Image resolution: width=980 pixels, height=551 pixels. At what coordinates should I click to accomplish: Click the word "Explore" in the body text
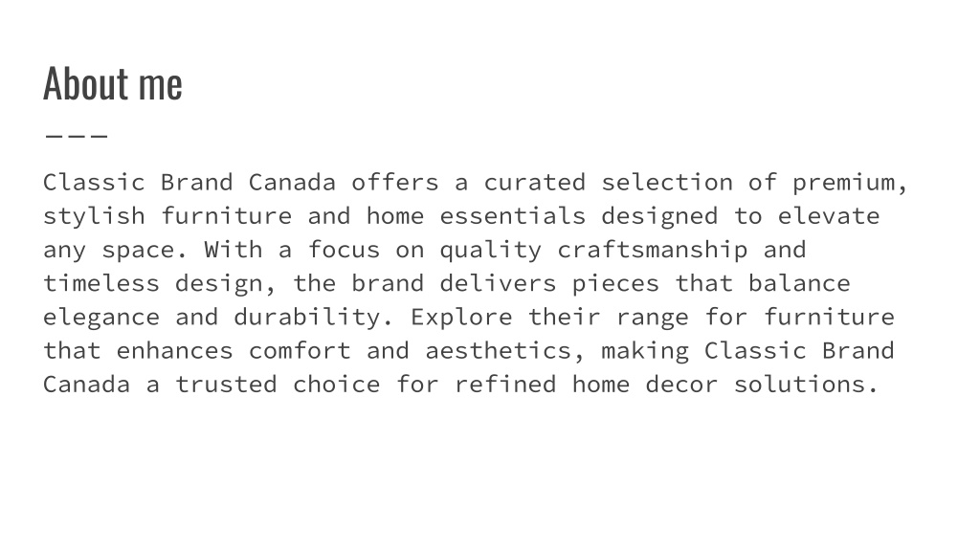coord(461,317)
